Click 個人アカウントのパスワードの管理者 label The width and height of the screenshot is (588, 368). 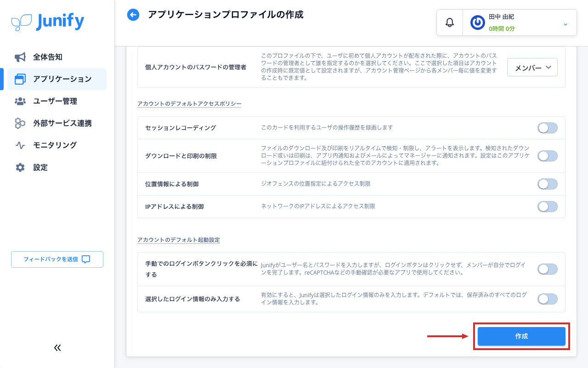pos(196,67)
